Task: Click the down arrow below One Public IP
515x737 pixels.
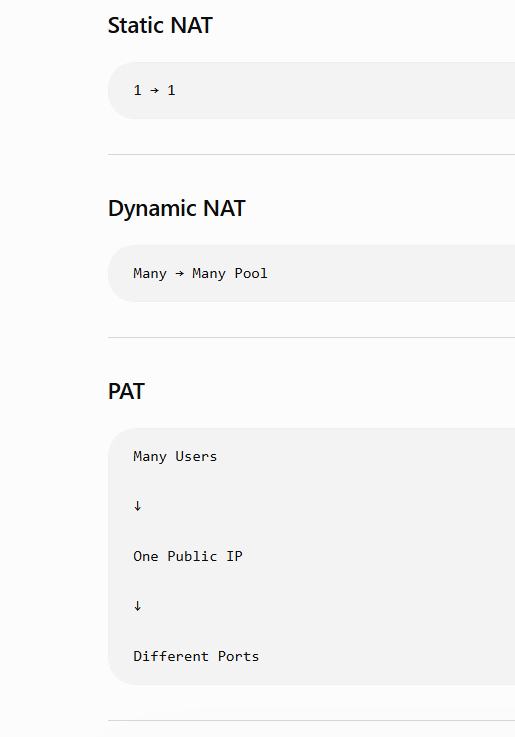Action: pos(137,606)
